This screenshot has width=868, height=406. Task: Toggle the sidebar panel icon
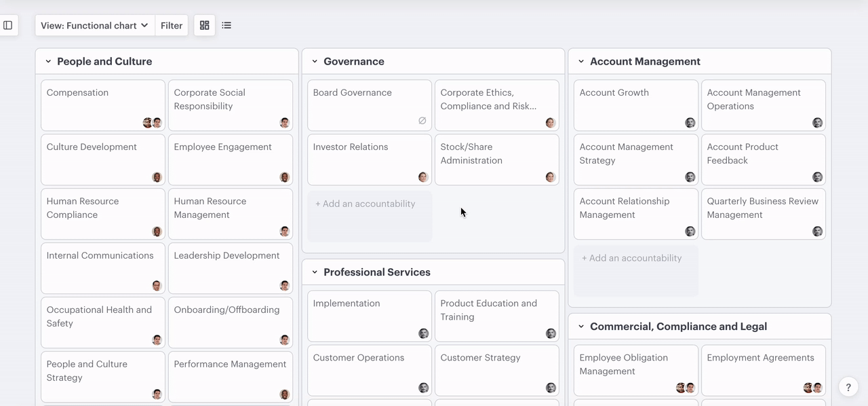tap(8, 25)
